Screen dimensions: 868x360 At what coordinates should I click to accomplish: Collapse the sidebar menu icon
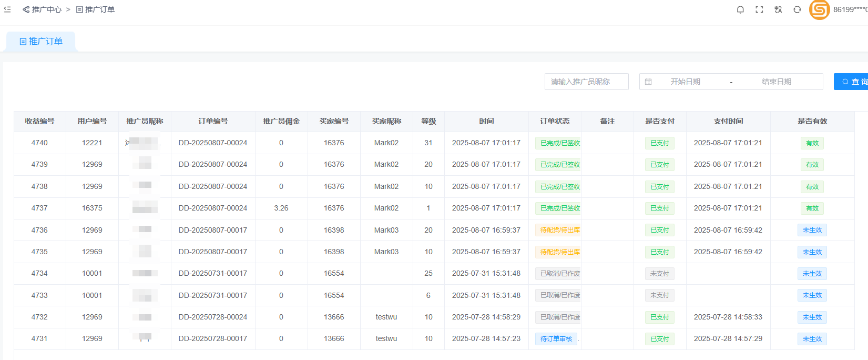point(7,9)
